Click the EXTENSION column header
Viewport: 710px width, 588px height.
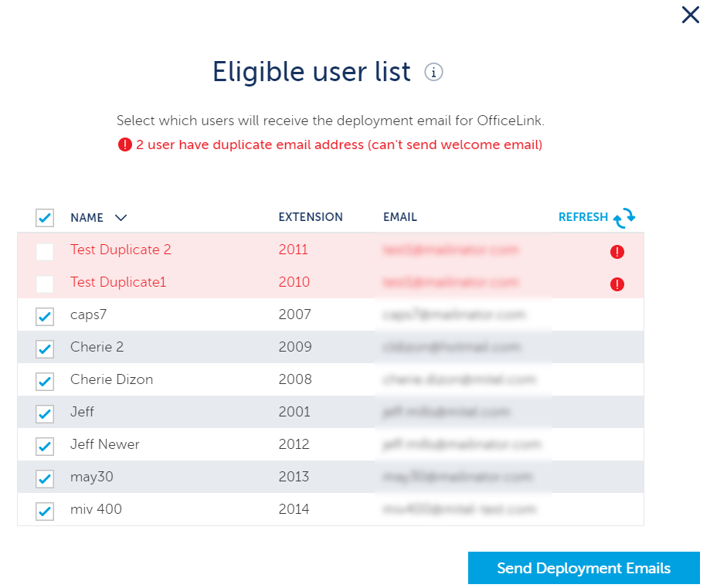(311, 217)
